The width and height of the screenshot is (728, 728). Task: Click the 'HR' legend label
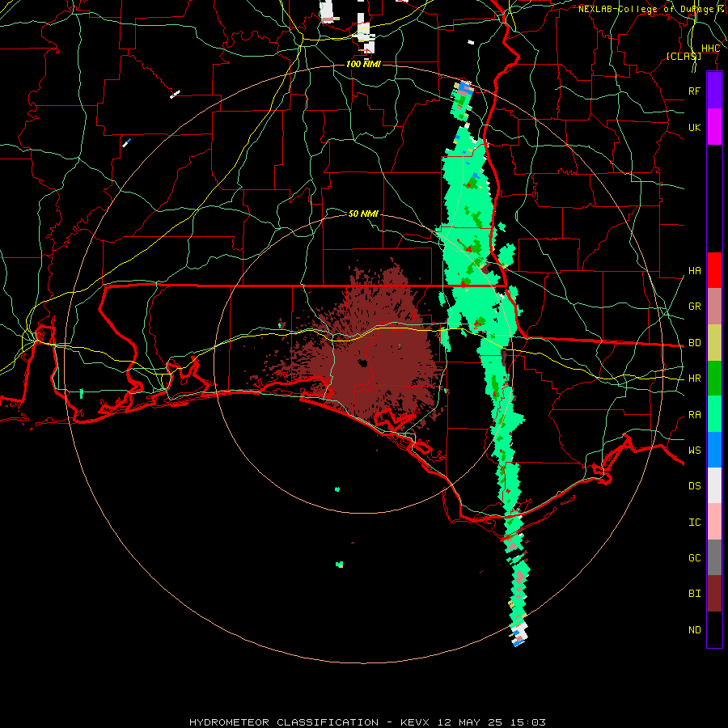tap(694, 379)
